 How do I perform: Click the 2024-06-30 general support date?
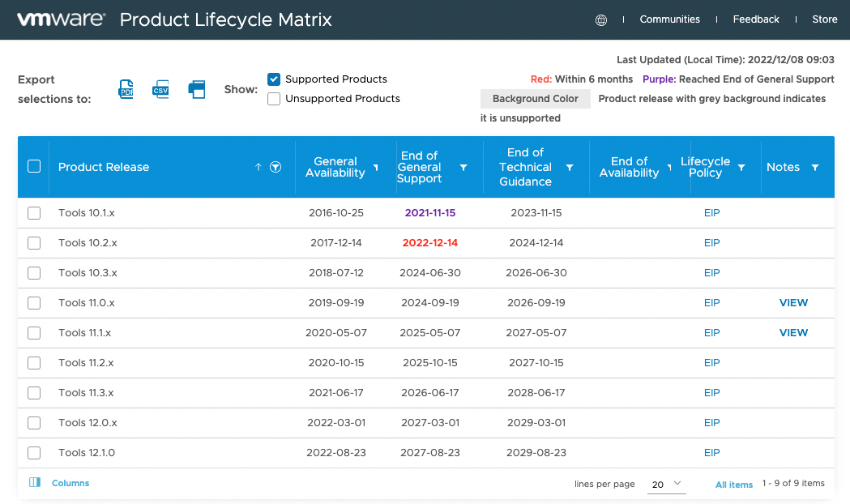click(430, 272)
